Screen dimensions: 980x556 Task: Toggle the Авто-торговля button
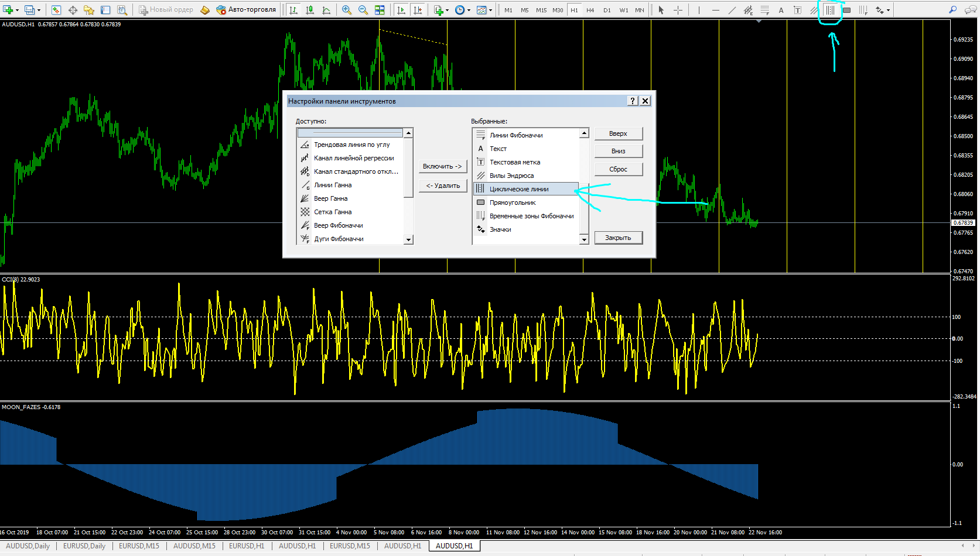[246, 10]
